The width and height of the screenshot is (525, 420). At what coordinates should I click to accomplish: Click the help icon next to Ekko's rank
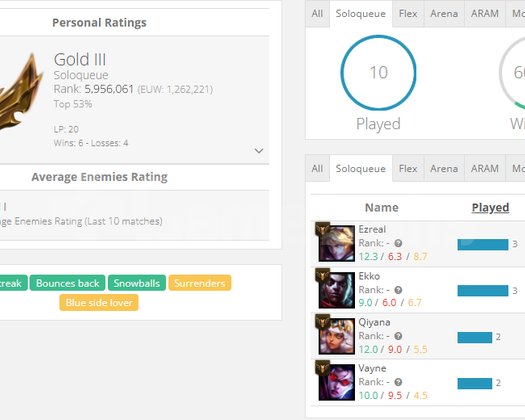(398, 290)
